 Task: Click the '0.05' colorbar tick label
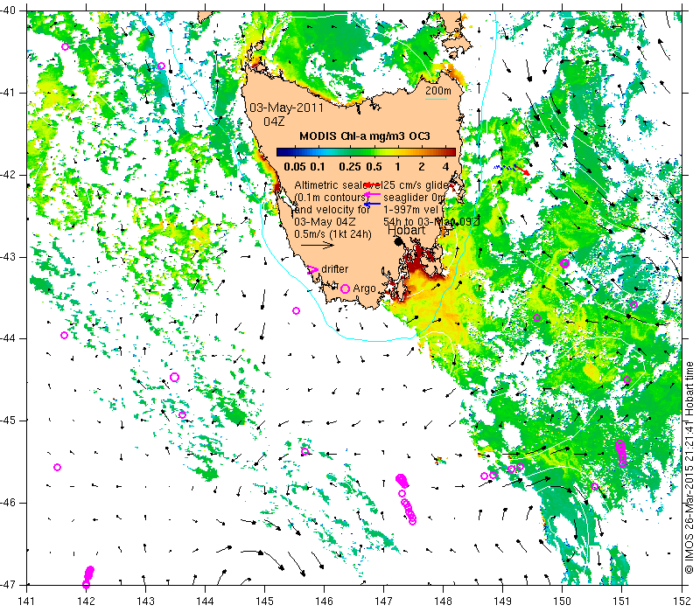coord(295,167)
